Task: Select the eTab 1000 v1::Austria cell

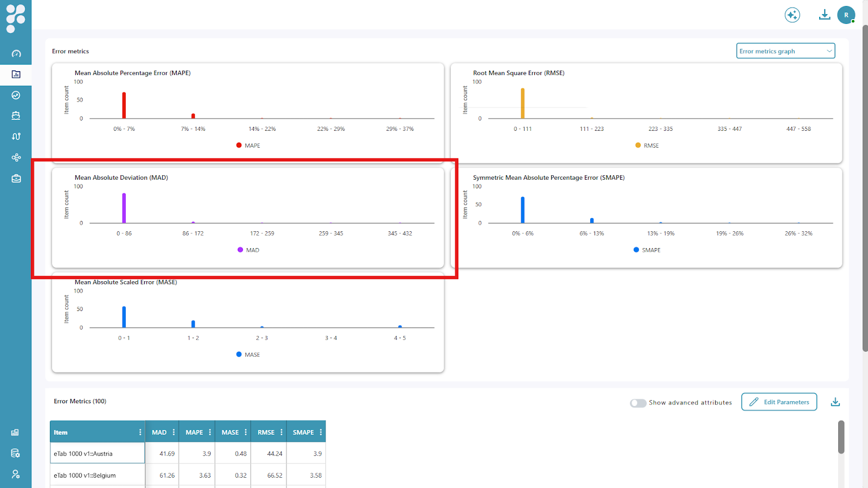Action: point(98,453)
